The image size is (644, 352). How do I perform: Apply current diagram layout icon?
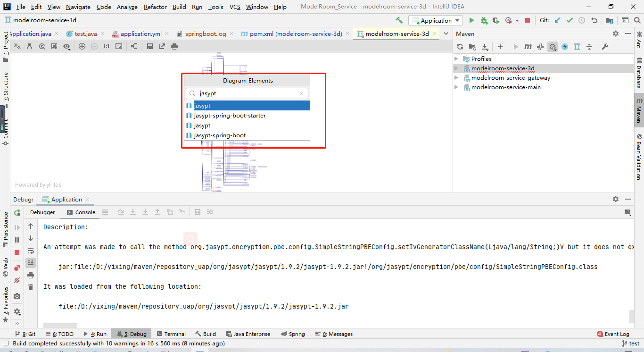[x=134, y=46]
